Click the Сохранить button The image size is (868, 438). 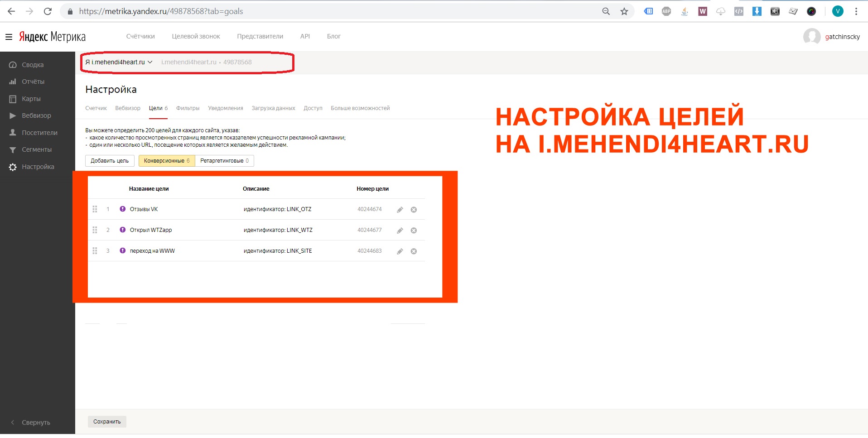[107, 422]
